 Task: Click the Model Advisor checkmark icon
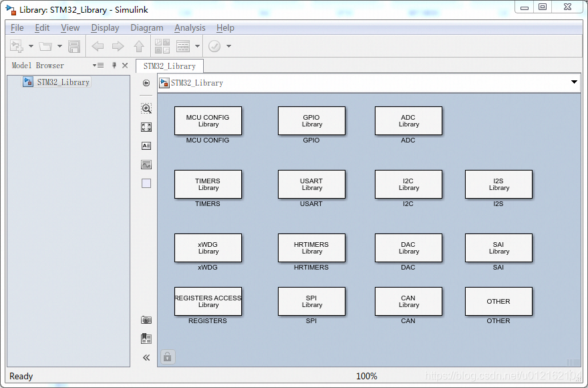[x=214, y=46]
